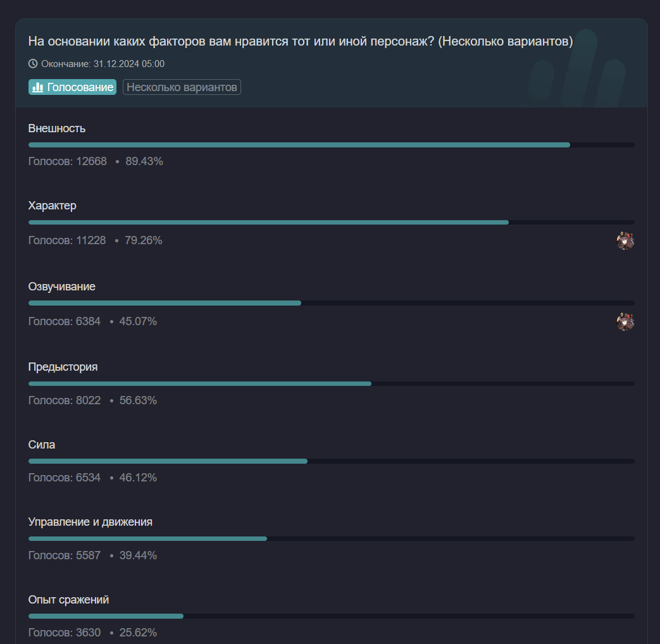The width and height of the screenshot is (660, 644).
Task: Click the clock icon beside the end date
Action: click(x=33, y=63)
